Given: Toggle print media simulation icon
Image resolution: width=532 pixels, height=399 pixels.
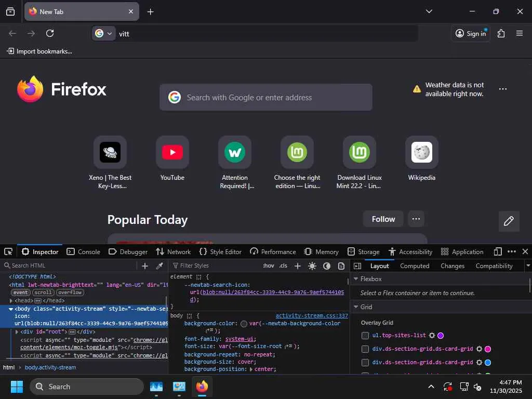Looking at the screenshot, I should click(341, 266).
